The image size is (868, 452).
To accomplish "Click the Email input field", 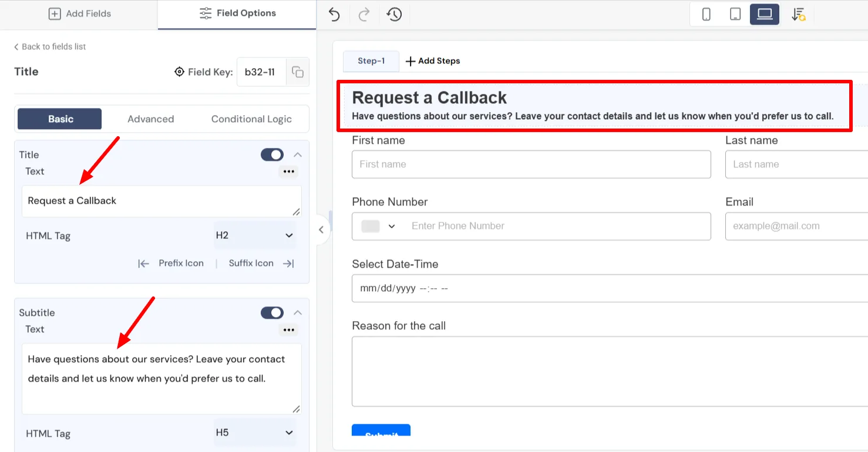I will 797,227.
